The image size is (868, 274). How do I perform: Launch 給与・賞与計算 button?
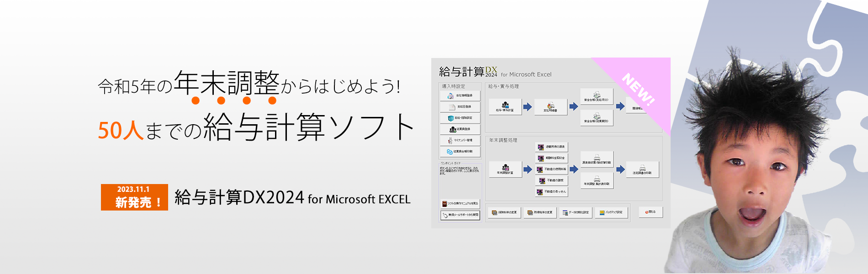tap(505, 107)
